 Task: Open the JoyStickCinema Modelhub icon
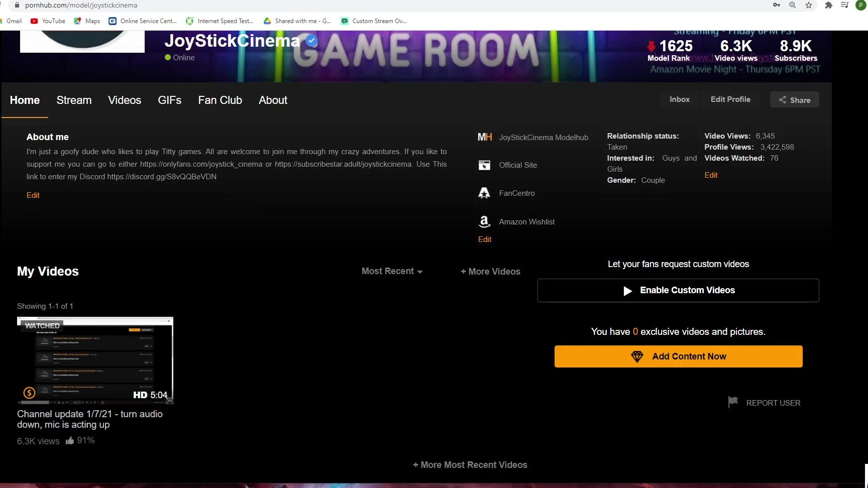[x=485, y=137]
